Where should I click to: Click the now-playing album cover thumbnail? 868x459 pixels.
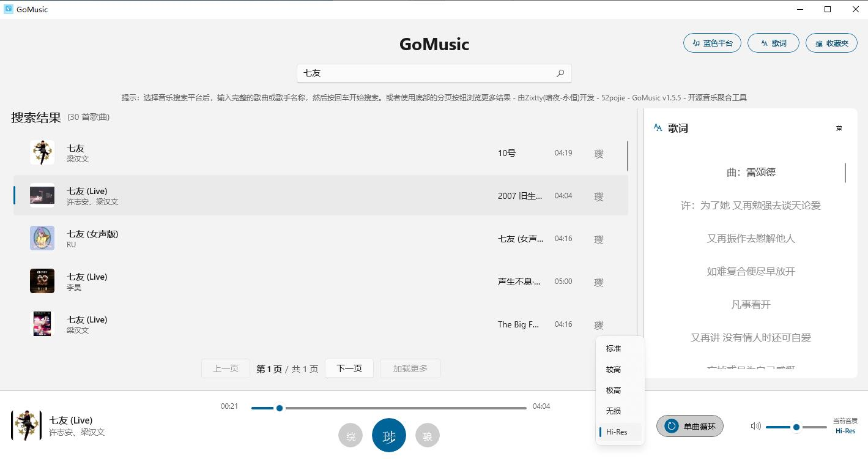click(x=26, y=426)
